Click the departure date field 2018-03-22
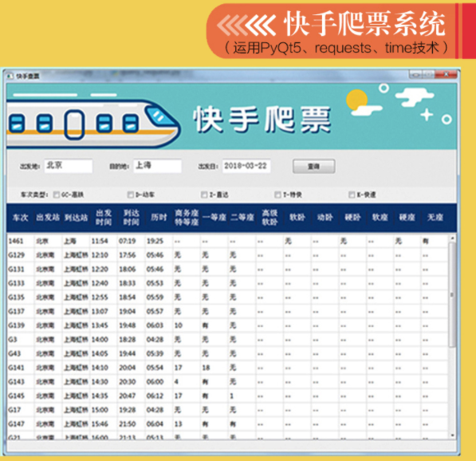The height and width of the screenshot is (461, 476). (246, 166)
